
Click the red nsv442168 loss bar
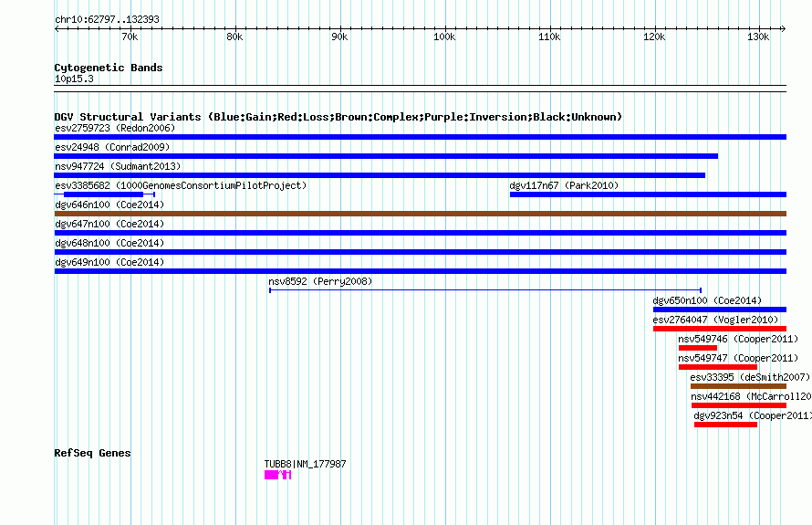pos(739,405)
